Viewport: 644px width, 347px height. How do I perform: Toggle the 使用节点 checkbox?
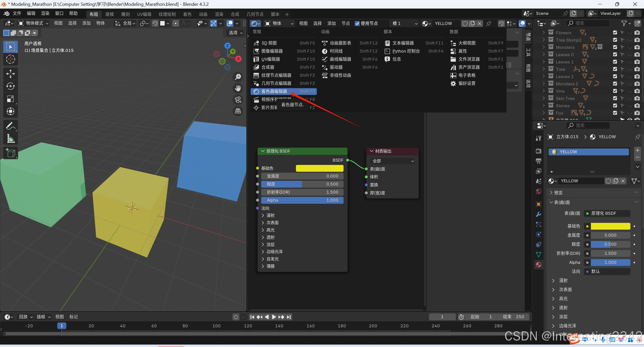(357, 23)
